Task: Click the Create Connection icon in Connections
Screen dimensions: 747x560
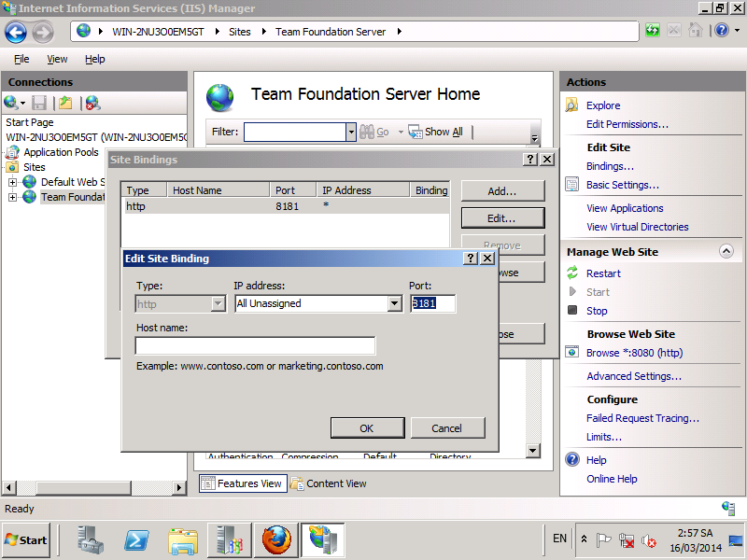Action: click(x=10, y=103)
